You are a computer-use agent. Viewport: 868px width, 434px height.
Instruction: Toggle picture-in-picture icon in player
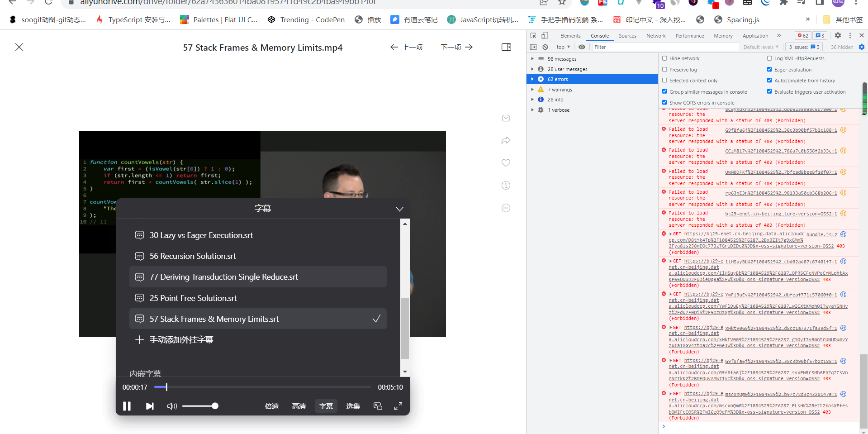[378, 406]
